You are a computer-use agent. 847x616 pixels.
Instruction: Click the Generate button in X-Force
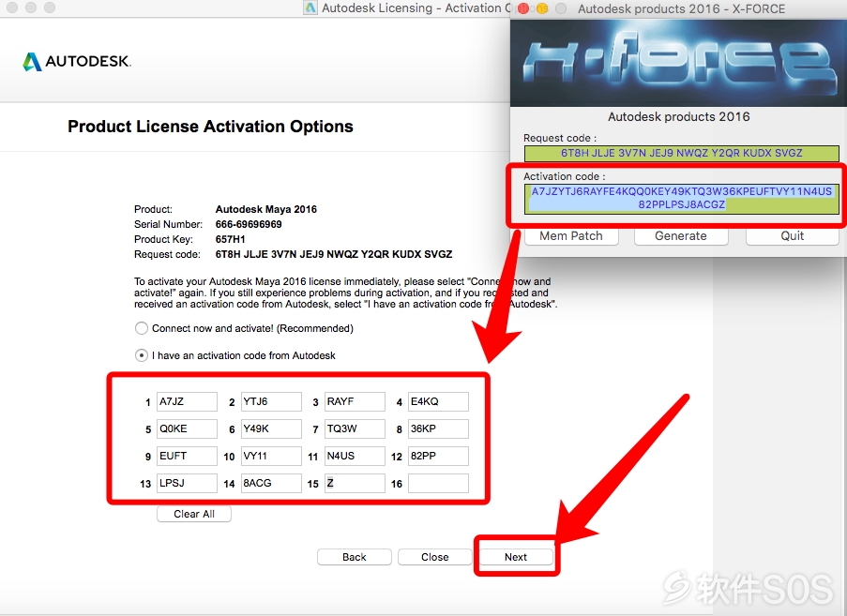click(x=681, y=236)
